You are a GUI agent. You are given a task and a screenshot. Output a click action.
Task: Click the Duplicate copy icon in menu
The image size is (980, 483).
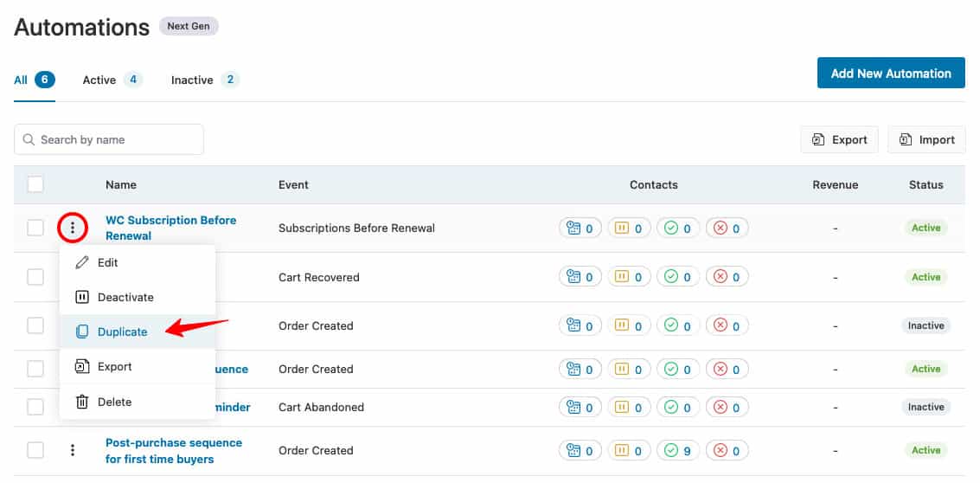point(82,332)
